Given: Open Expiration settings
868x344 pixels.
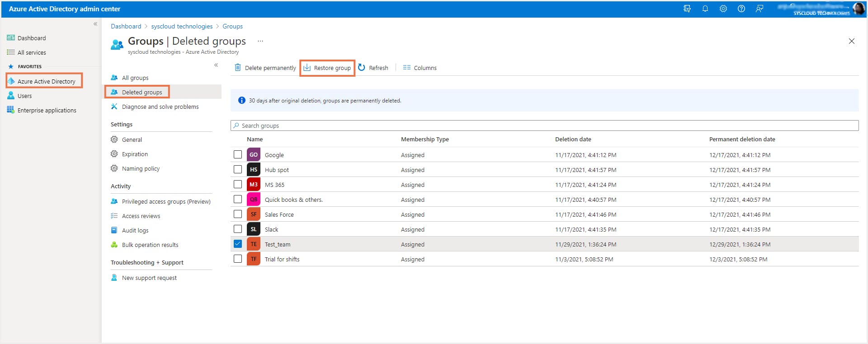Looking at the screenshot, I should (x=135, y=154).
